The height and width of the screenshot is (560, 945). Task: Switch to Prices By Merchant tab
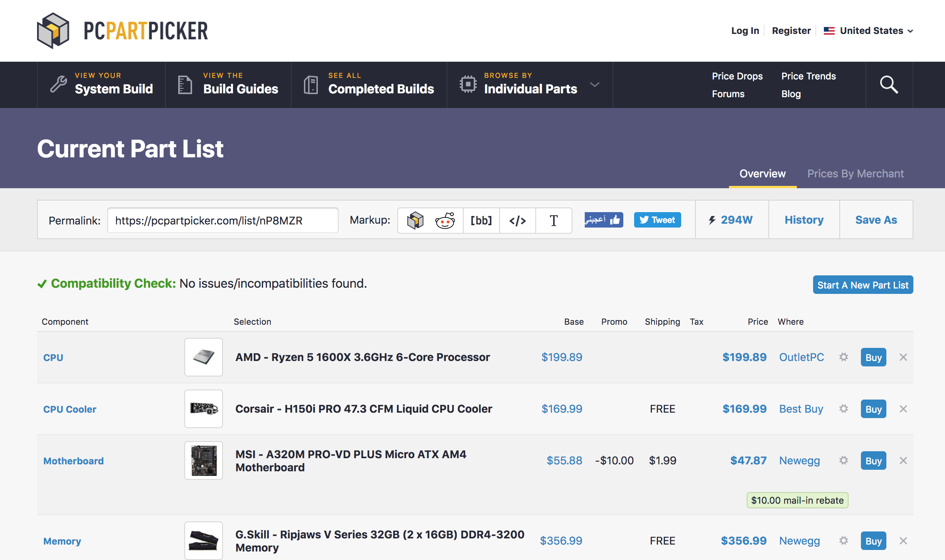pos(855,174)
